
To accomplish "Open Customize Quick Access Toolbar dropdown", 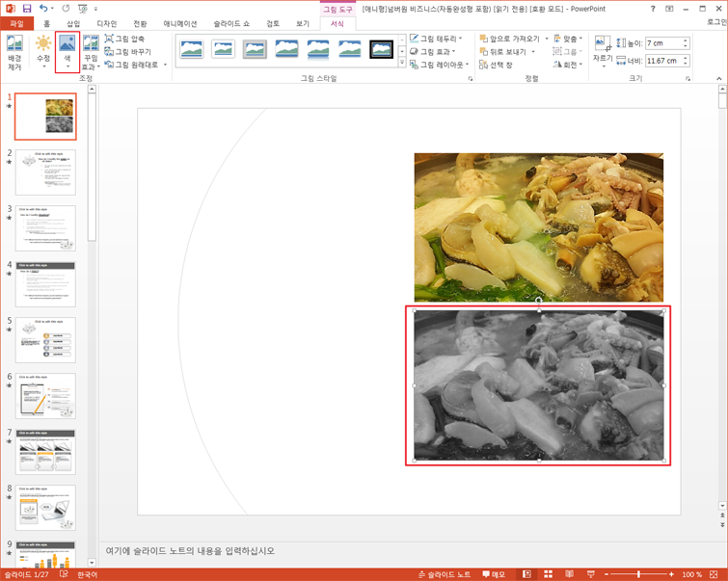I will (x=96, y=9).
